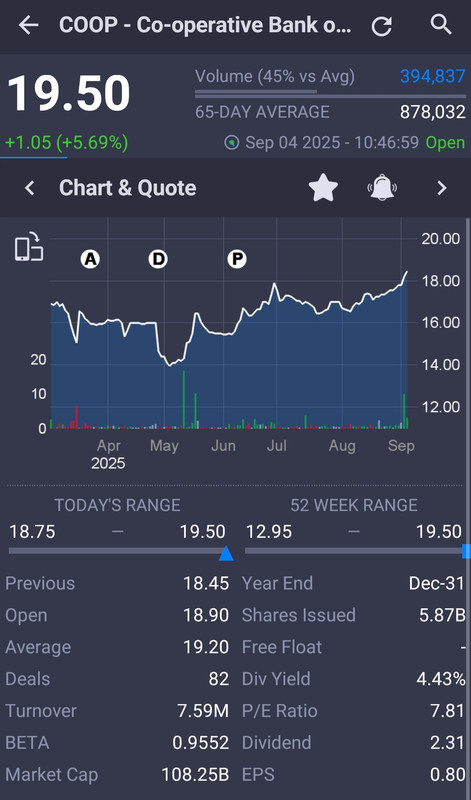Tap the 52 Week Range slider marker

466,551
